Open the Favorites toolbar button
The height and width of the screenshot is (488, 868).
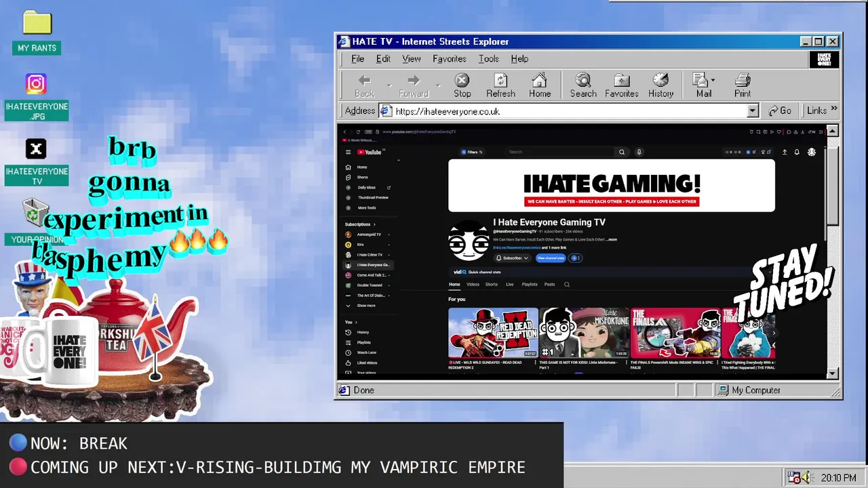click(x=621, y=85)
